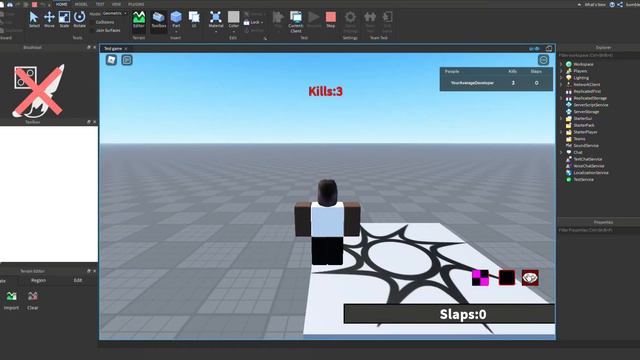
Task: Switch to the HOME ribbon tab
Action: tap(62, 4)
